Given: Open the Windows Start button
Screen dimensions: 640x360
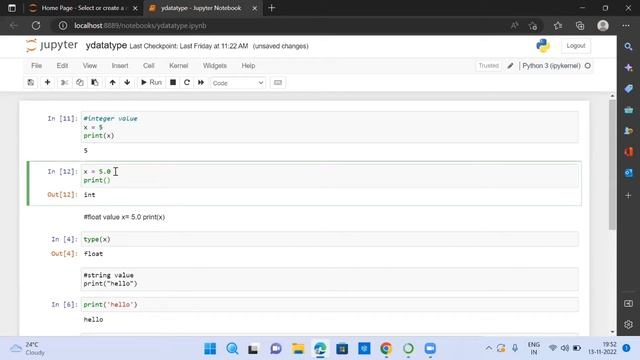Looking at the screenshot, I should click(x=210, y=349).
